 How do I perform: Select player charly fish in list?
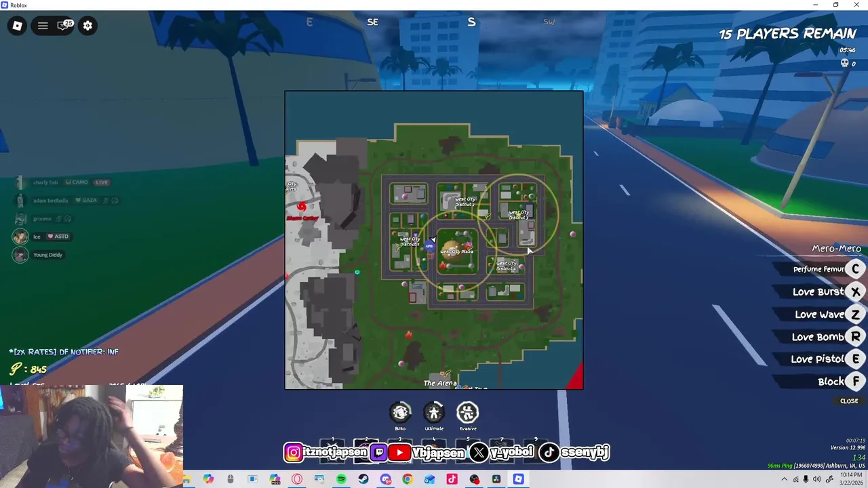61,182
